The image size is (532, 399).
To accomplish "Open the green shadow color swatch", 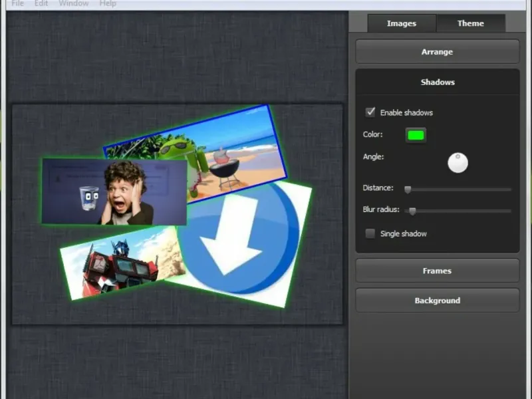I will pos(416,135).
